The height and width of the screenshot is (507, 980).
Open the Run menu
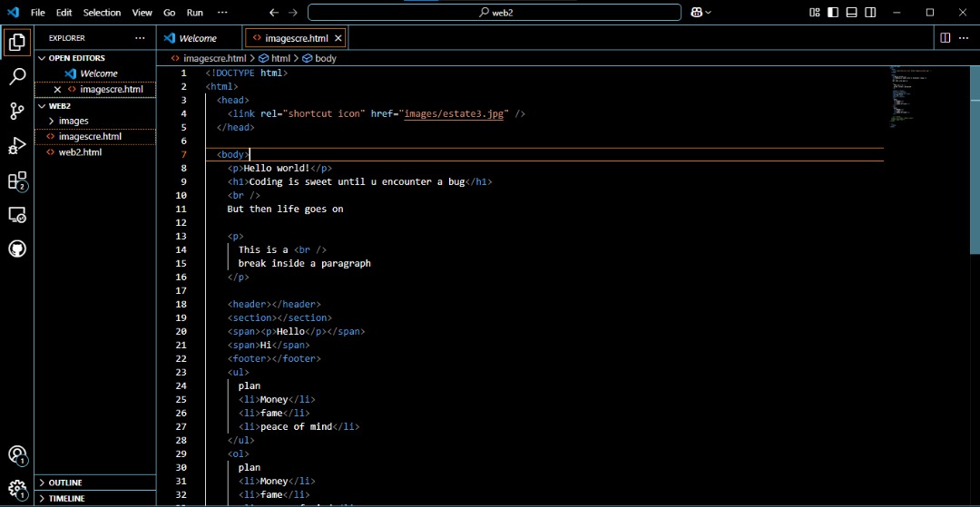pyautogui.click(x=195, y=13)
